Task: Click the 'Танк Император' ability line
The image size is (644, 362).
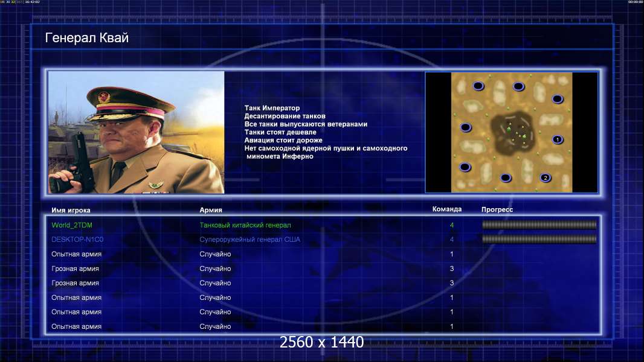Action: click(x=272, y=108)
